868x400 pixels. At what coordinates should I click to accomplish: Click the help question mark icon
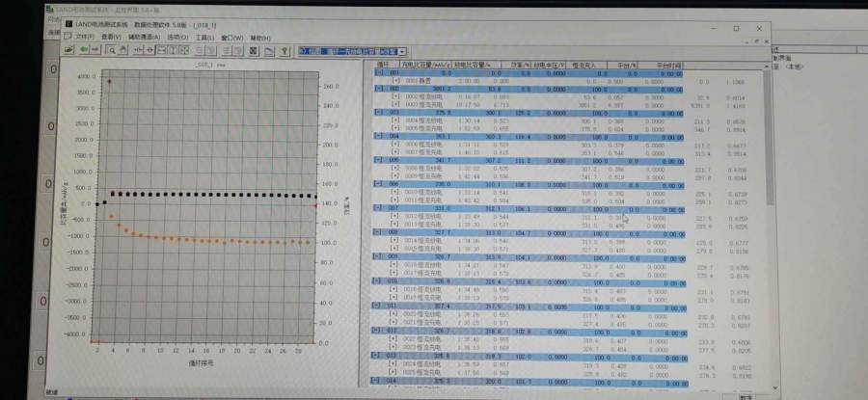[285, 50]
